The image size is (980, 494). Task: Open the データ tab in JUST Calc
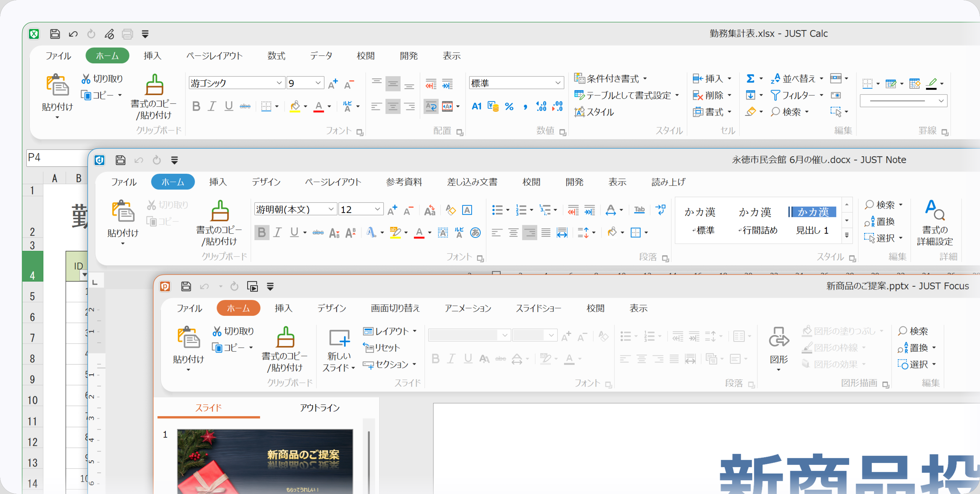(x=321, y=56)
